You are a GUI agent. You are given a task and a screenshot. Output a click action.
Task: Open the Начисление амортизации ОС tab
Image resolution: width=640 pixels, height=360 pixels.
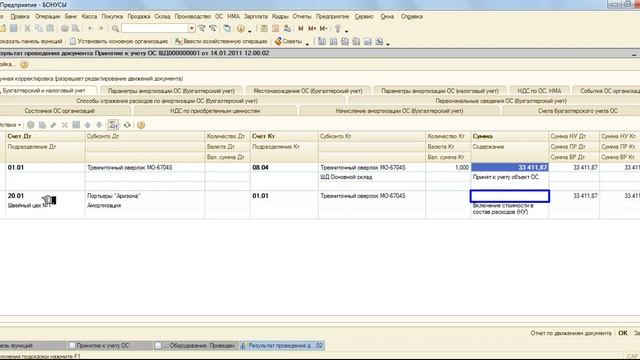[399, 111]
